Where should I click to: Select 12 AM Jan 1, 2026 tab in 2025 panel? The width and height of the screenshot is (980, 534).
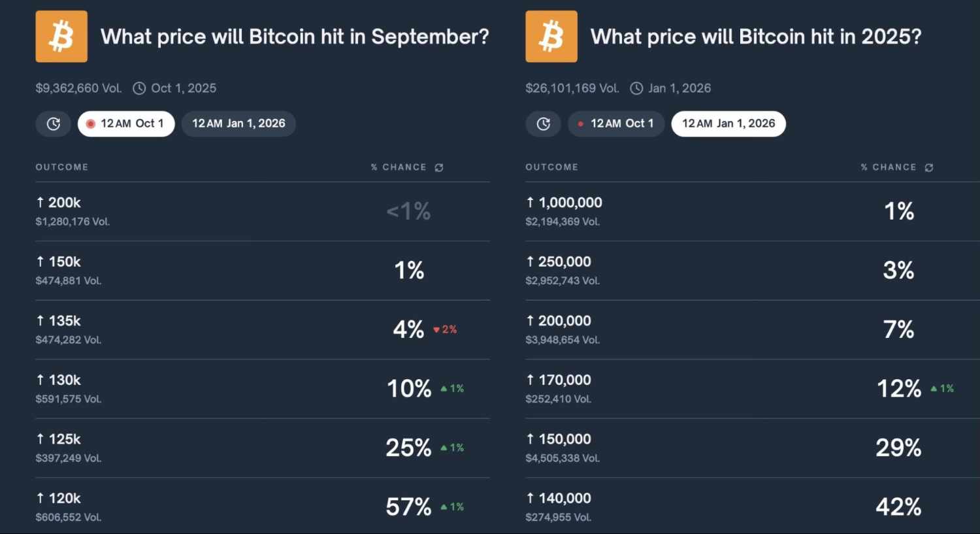[728, 124]
